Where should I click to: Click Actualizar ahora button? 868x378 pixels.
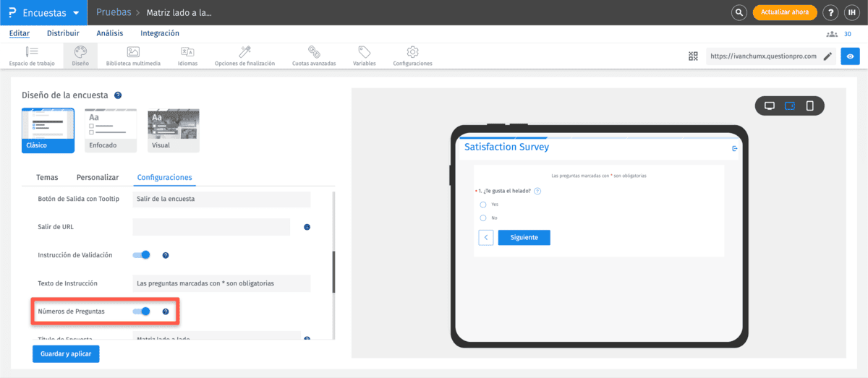point(785,12)
